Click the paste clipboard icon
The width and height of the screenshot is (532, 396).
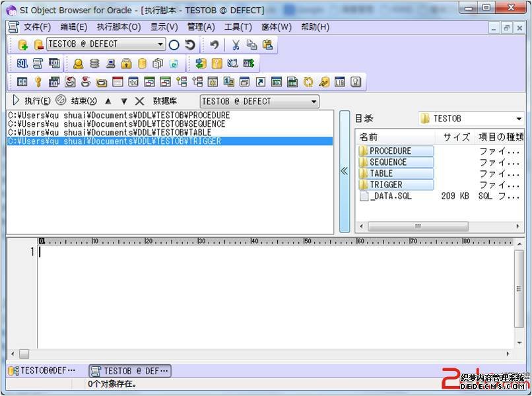coord(267,45)
